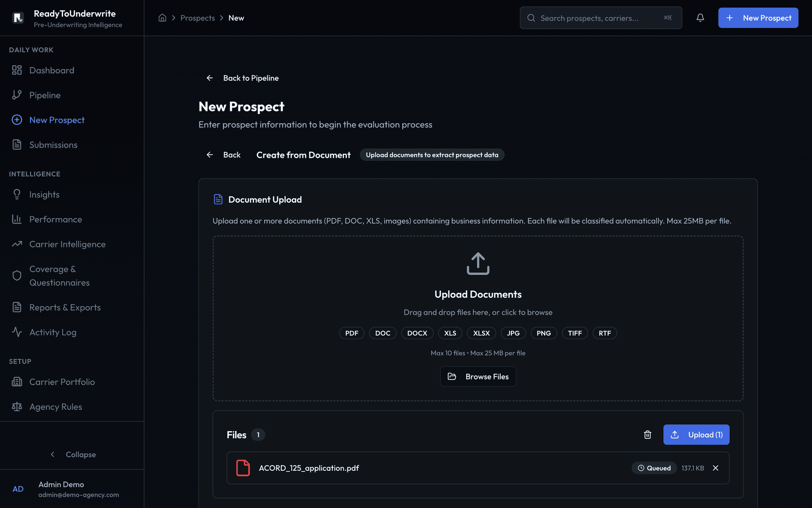Collapse the sidebar
Viewport: 812px width, 508px height.
pyautogui.click(x=72, y=454)
